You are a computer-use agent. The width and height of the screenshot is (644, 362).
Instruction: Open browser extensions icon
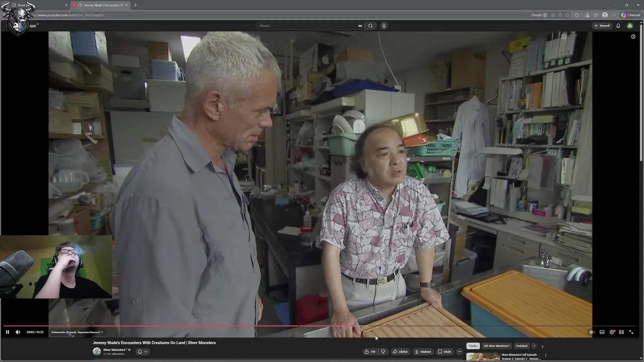tap(577, 15)
